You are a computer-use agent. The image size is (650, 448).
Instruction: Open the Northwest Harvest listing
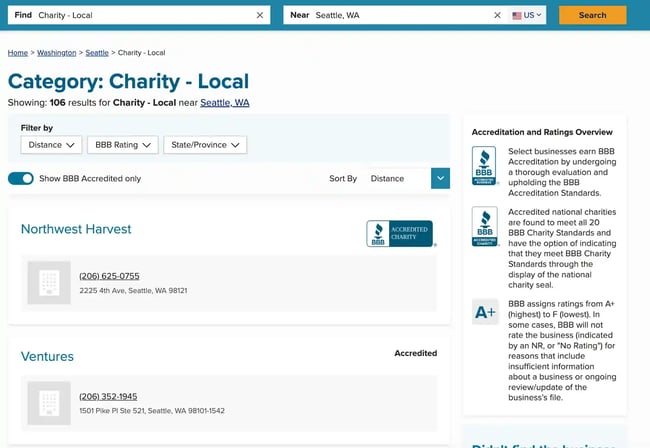coord(76,229)
